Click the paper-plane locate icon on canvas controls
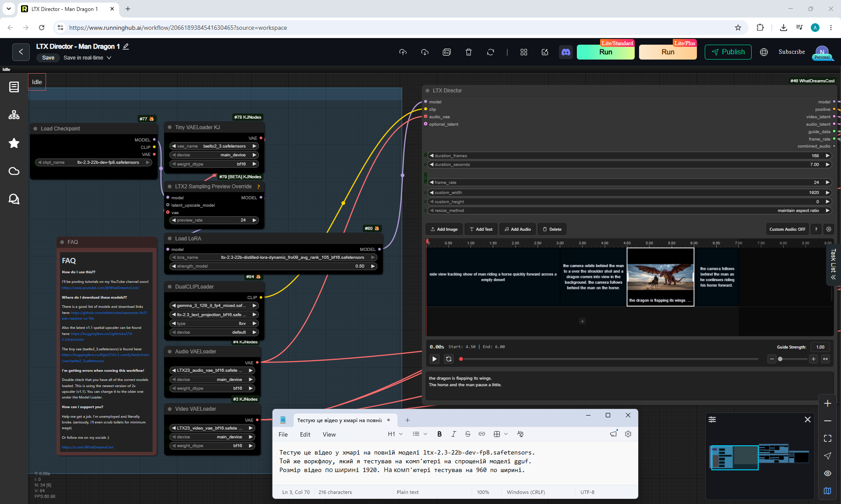This screenshot has height=504, width=841. (x=827, y=456)
